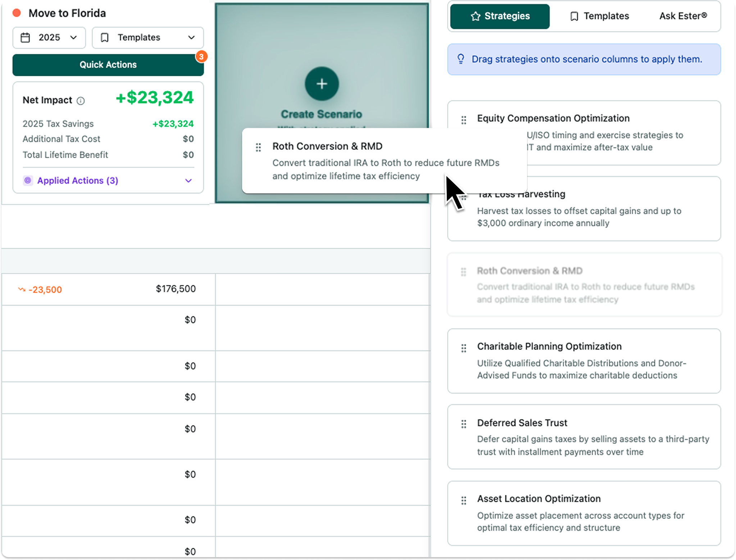Switch to the Strategies tab
Screen dimensions: 736x560
(500, 16)
